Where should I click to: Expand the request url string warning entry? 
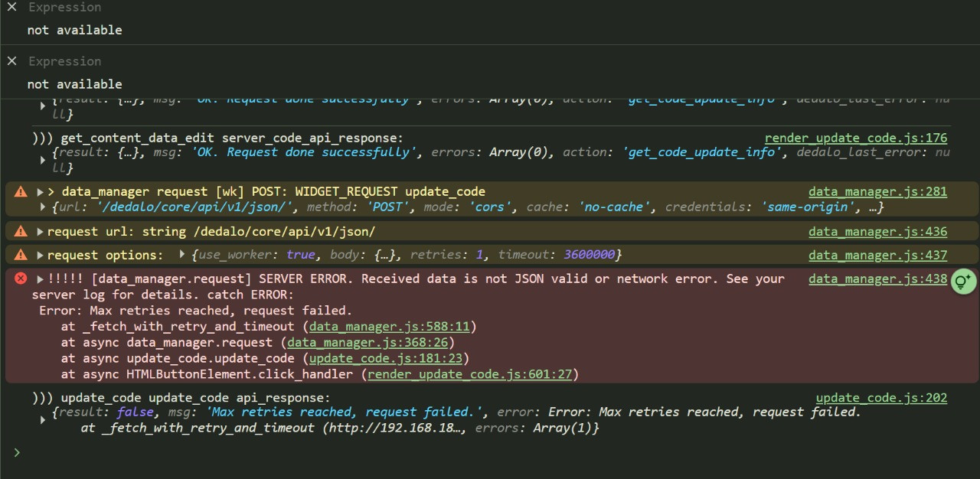40,232
